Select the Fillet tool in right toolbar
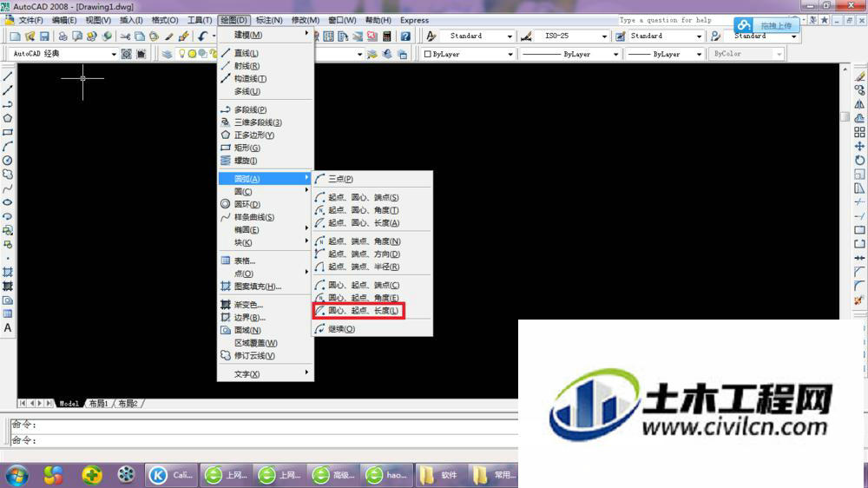The image size is (868, 488). coord(859,286)
